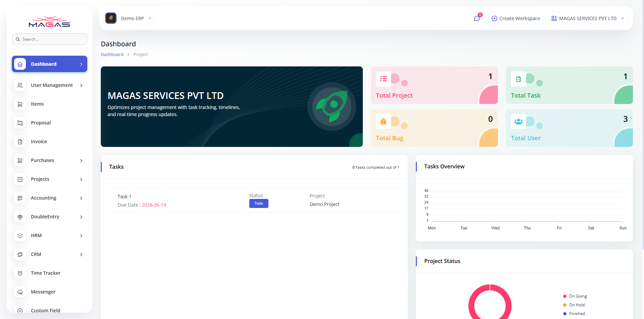Open the Total User card

tap(569, 128)
